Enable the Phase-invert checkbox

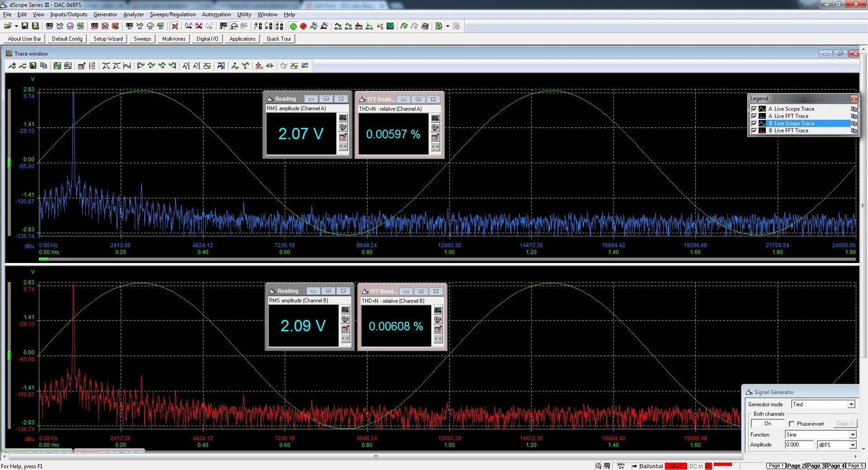click(792, 424)
